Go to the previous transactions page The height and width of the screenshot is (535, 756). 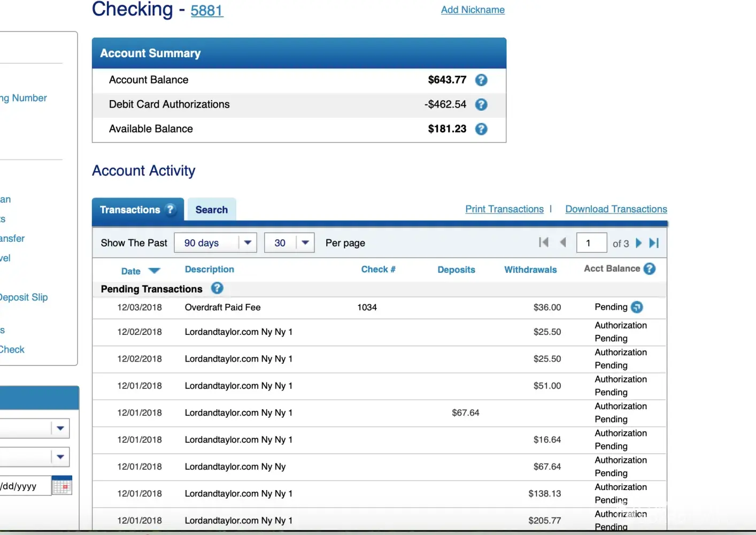562,242
